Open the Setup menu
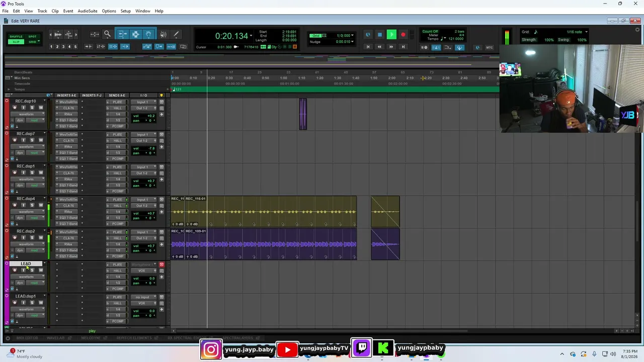Screen dimensions: 644x362 pos(126,11)
